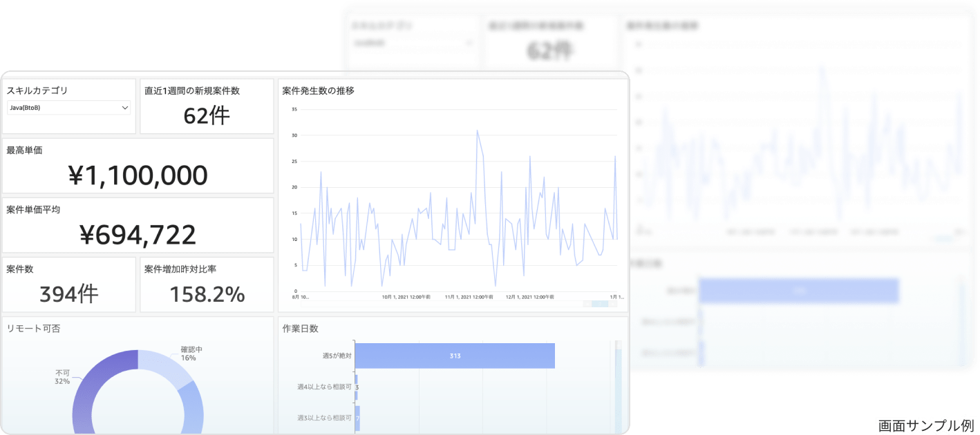Click the 62件 new cases value
Image resolution: width=980 pixels, height=435 pixels.
click(207, 115)
